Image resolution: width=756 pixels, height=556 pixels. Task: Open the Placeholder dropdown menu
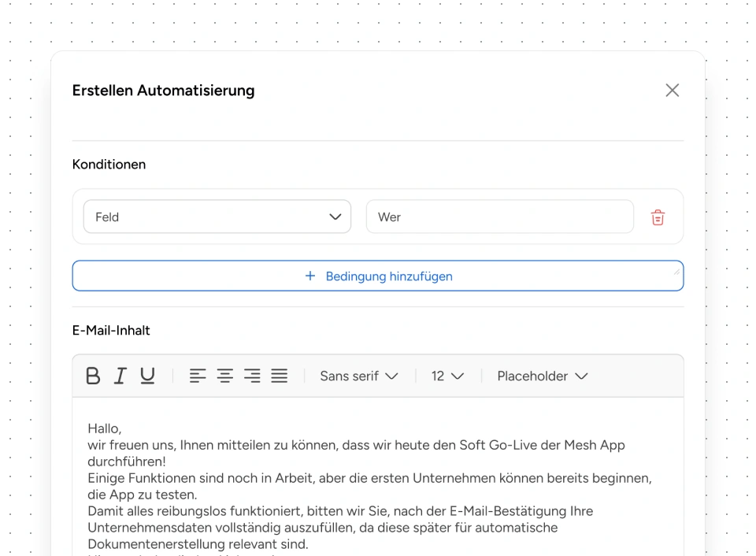click(542, 376)
